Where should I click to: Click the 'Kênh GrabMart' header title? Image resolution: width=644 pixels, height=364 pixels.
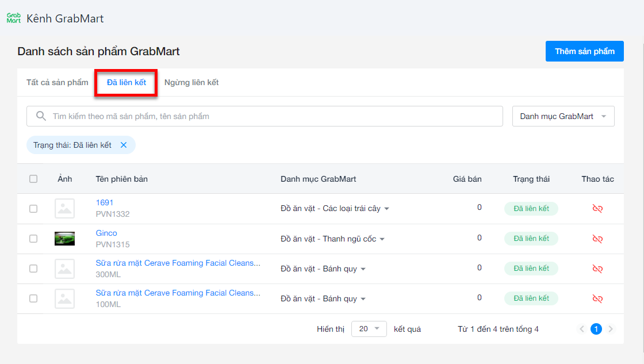pos(65,18)
